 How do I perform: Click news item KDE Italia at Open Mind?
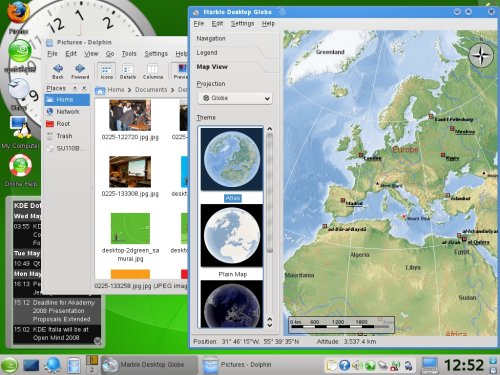(x=57, y=334)
